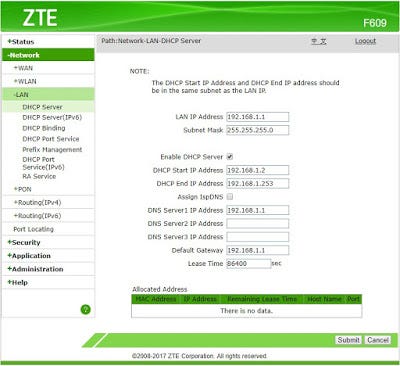This screenshot has width=400, height=366.
Task: Open the DHCP Binding page
Action: tap(44, 128)
